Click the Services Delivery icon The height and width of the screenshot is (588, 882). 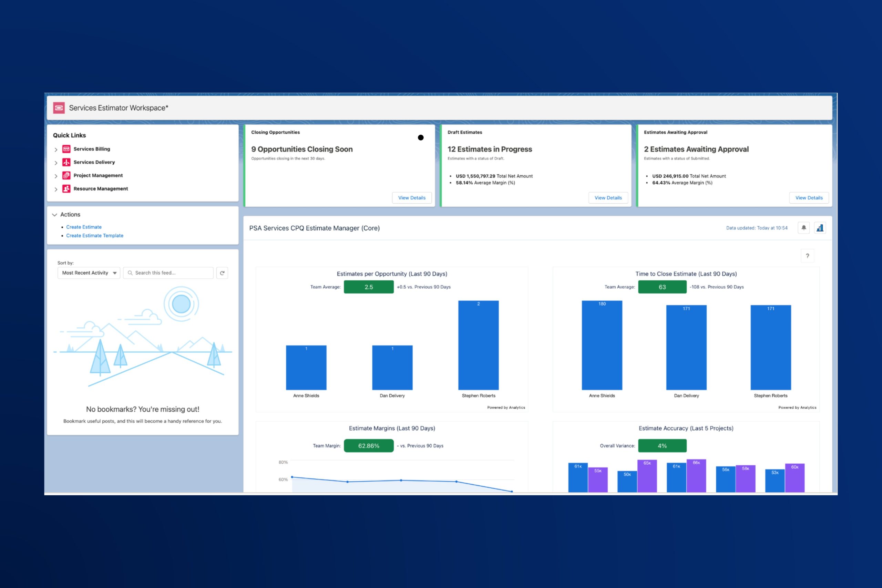click(x=66, y=162)
